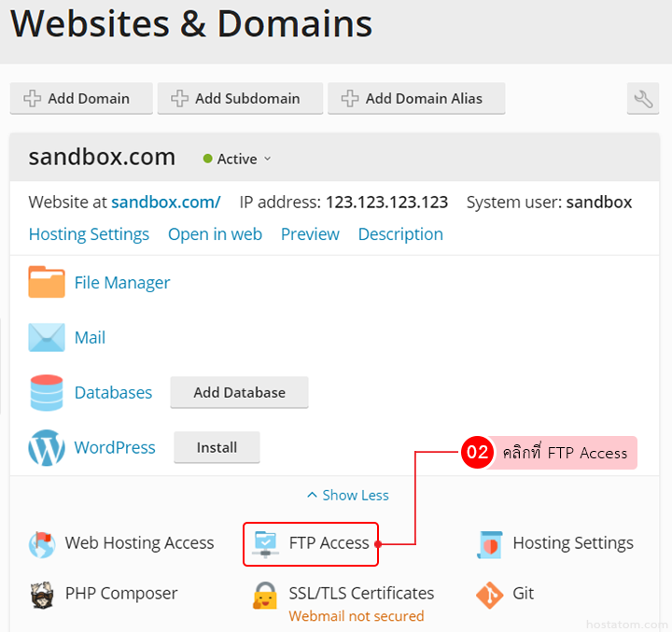
Task: Click the Git diamond icon
Action: click(490, 594)
